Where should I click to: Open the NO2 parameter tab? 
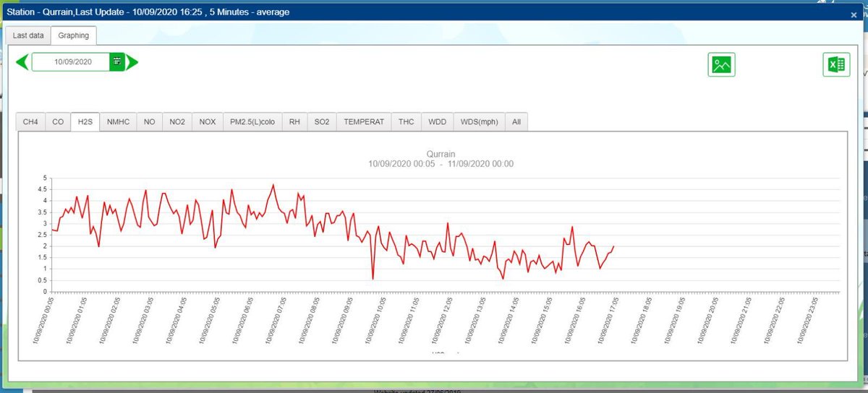click(177, 122)
